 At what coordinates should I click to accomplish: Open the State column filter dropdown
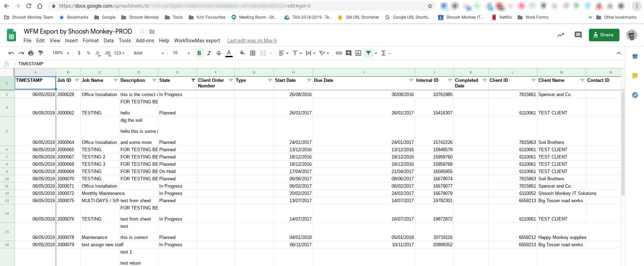[x=193, y=80]
